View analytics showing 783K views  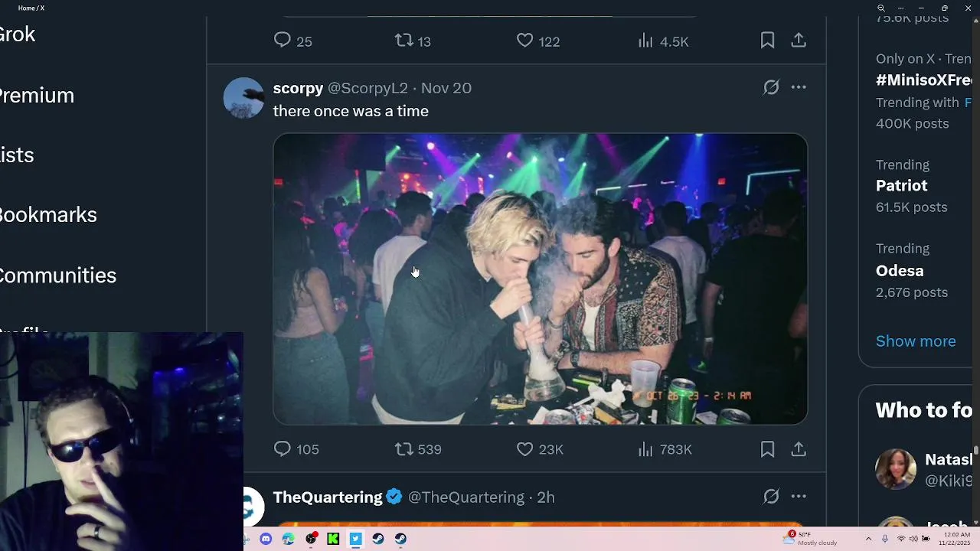click(647, 449)
